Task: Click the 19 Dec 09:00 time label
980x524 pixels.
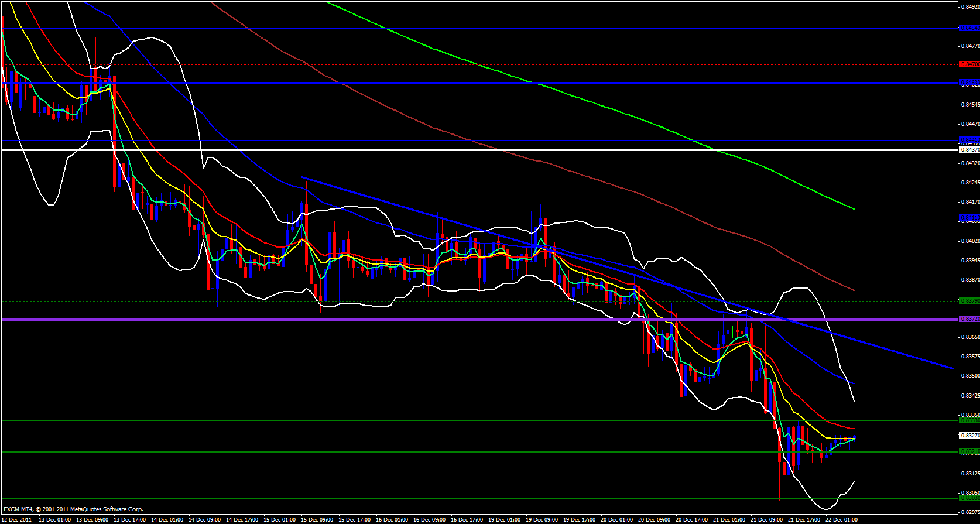Action: point(542,519)
